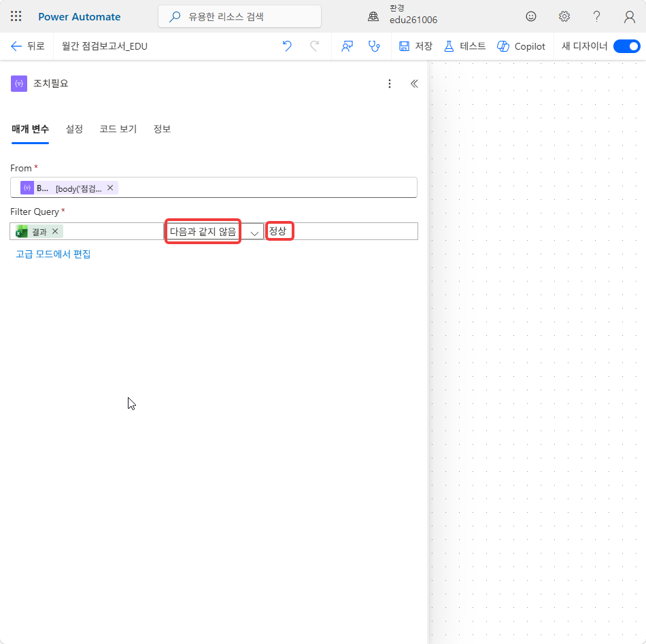Click the filter value field containing 정상
646x644 pixels.
341,231
